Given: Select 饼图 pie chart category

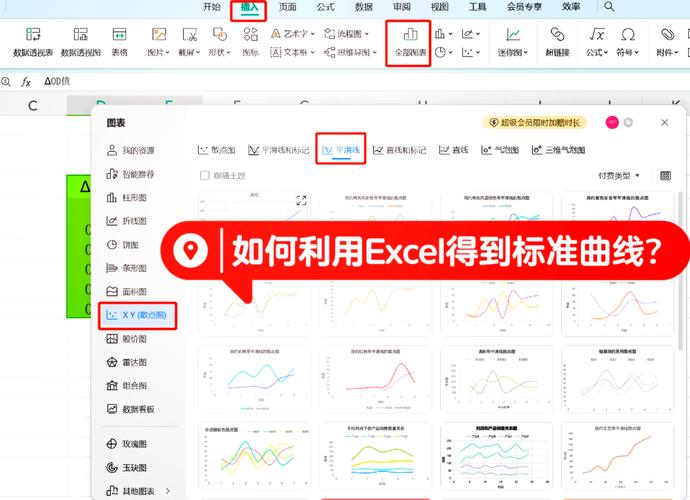Looking at the screenshot, I should (123, 245).
